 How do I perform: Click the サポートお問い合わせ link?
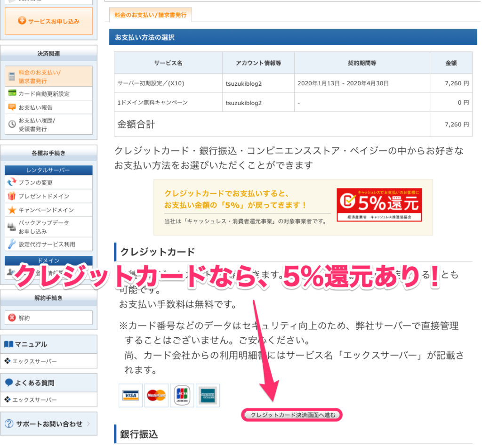[x=49, y=424]
